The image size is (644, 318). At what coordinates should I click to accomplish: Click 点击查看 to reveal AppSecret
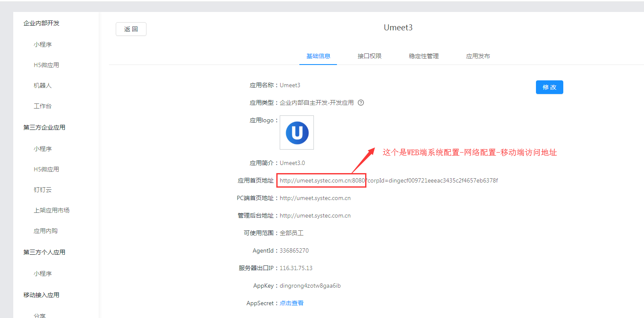click(292, 303)
